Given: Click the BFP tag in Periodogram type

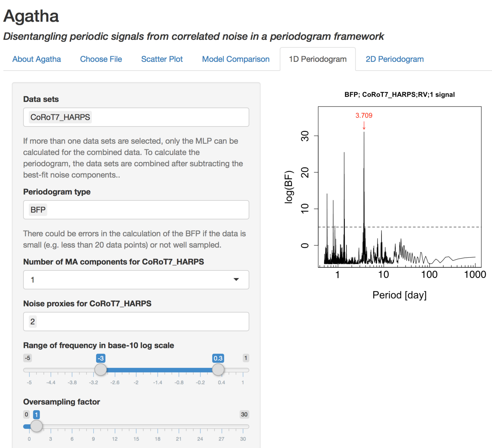Looking at the screenshot, I should (38, 210).
